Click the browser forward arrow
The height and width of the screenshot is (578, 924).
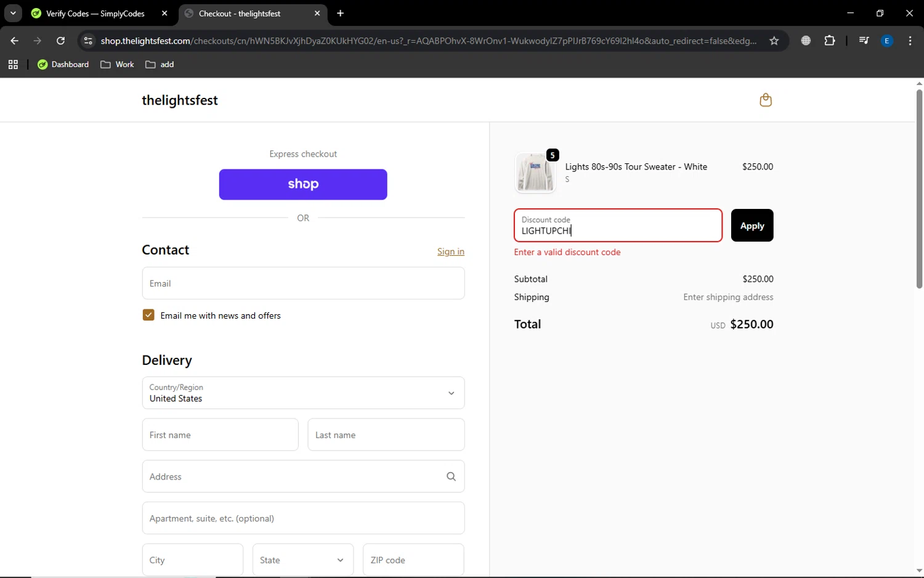(38, 41)
